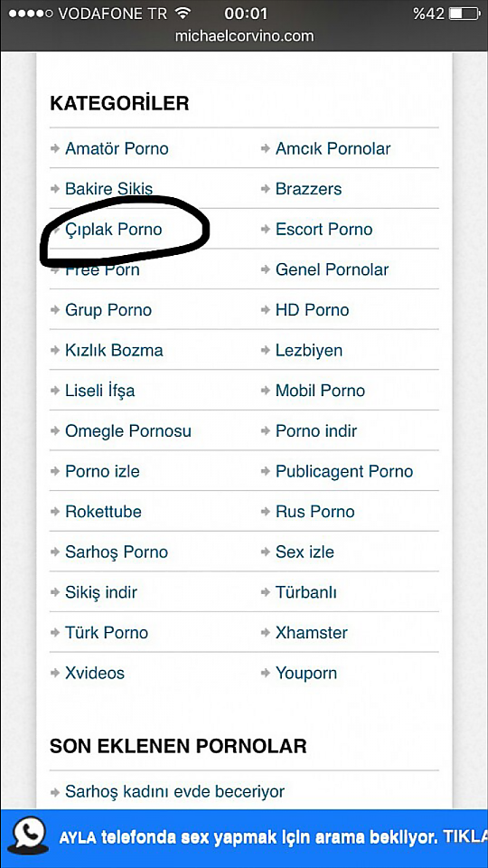Select the Free Porn category
Screen dimensions: 488x868
click(x=102, y=270)
